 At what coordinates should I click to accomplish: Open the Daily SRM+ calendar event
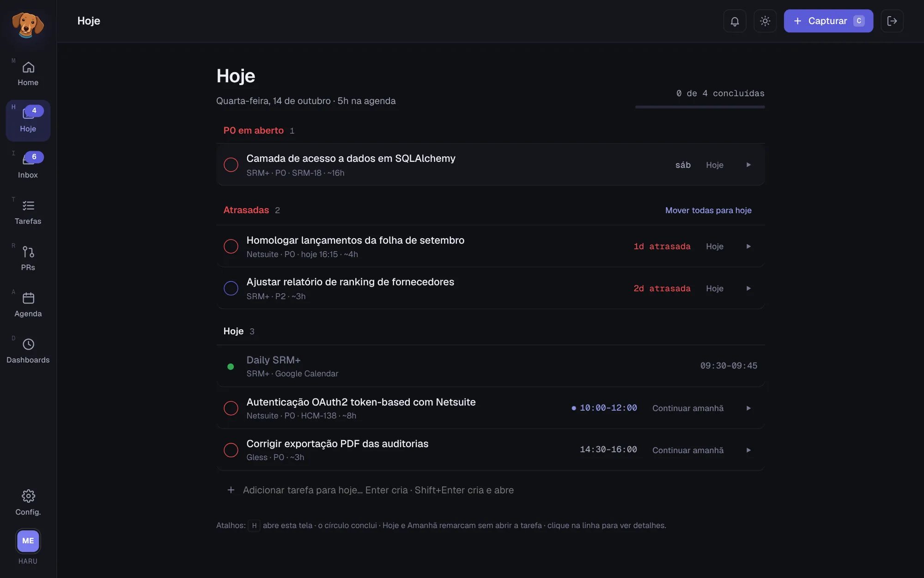[491, 366]
